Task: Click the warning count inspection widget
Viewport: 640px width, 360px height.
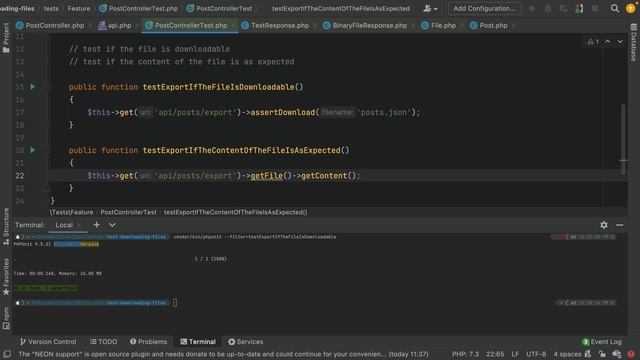Action: 593,41
